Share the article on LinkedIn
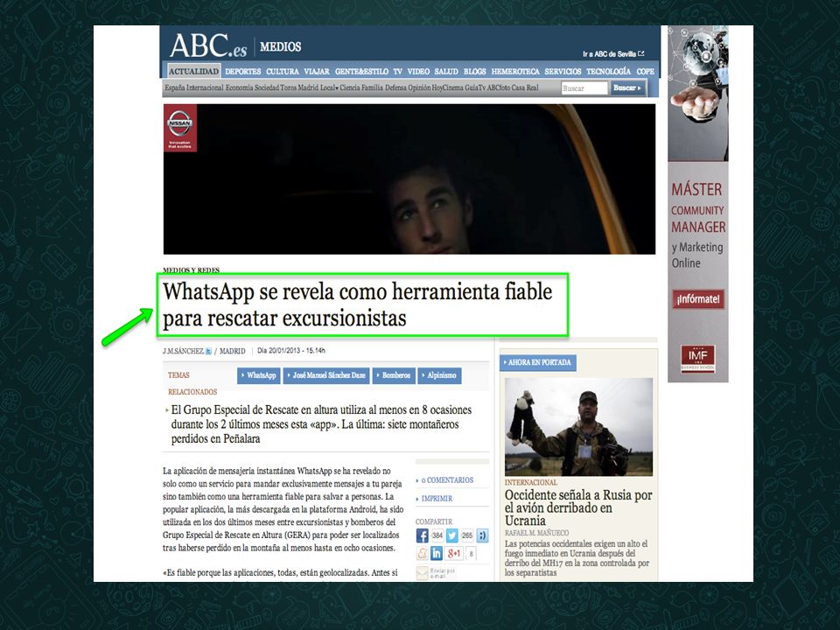The height and width of the screenshot is (630, 840). pyautogui.click(x=437, y=553)
